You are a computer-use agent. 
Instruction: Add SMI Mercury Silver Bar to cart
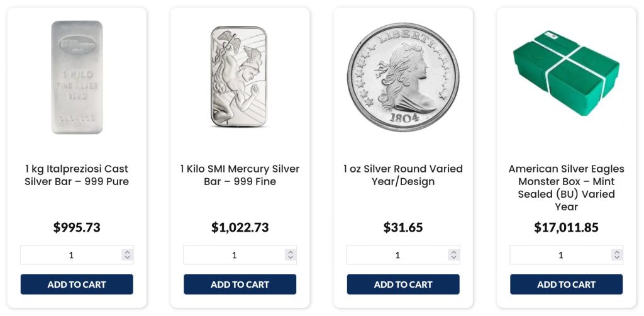click(240, 285)
